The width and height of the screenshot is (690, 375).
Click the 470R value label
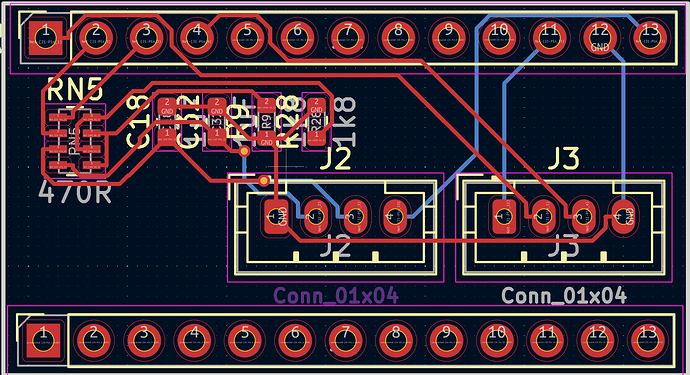pos(75,192)
